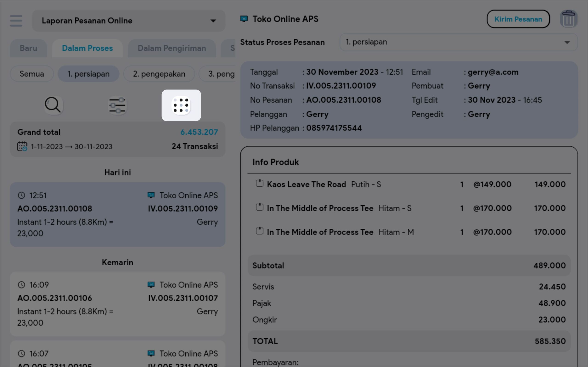The image size is (588, 367).
Task: Click the trash bin delete icon
Action: (568, 19)
